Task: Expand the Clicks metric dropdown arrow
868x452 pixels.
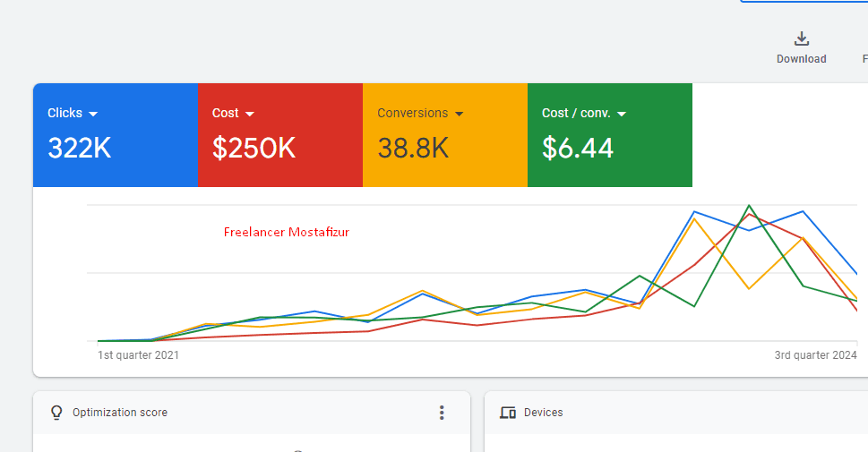Action: tap(93, 114)
